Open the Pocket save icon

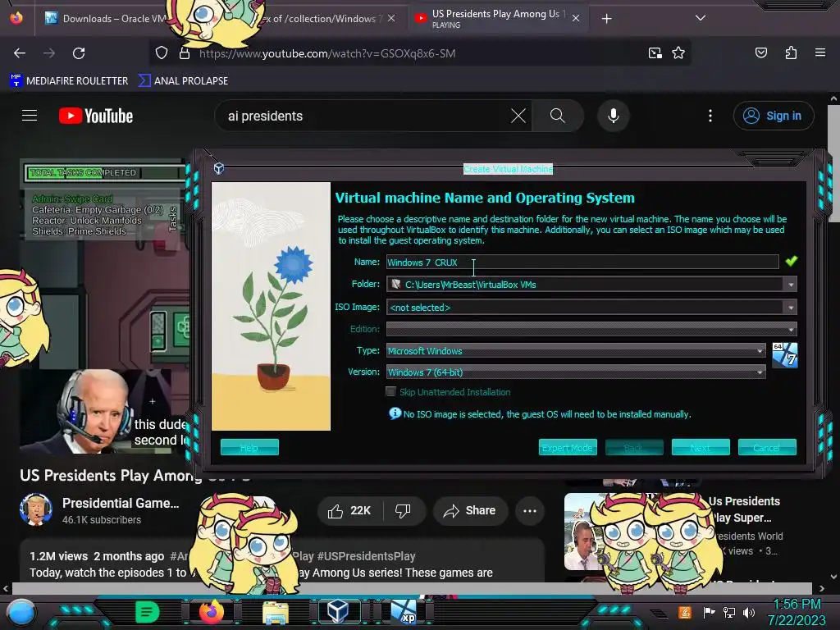[760, 52]
